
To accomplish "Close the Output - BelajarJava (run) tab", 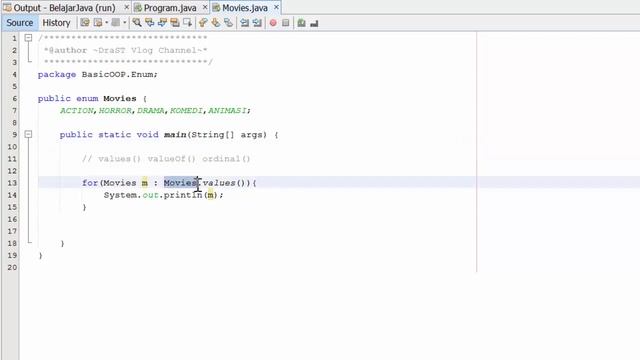I will pyautogui.click(x=126, y=7).
